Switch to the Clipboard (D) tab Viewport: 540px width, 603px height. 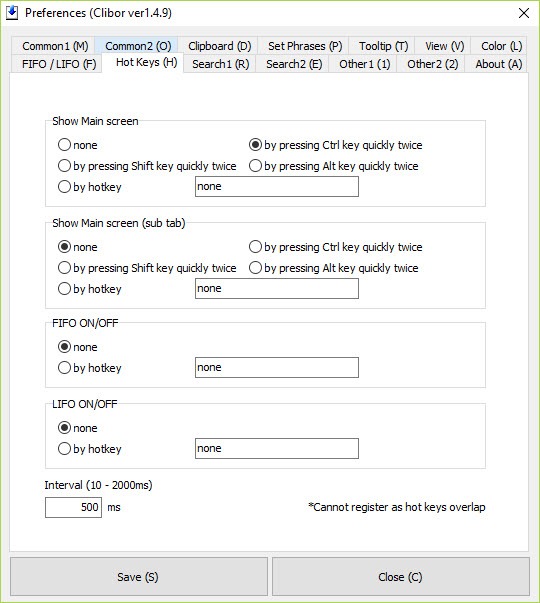click(220, 46)
